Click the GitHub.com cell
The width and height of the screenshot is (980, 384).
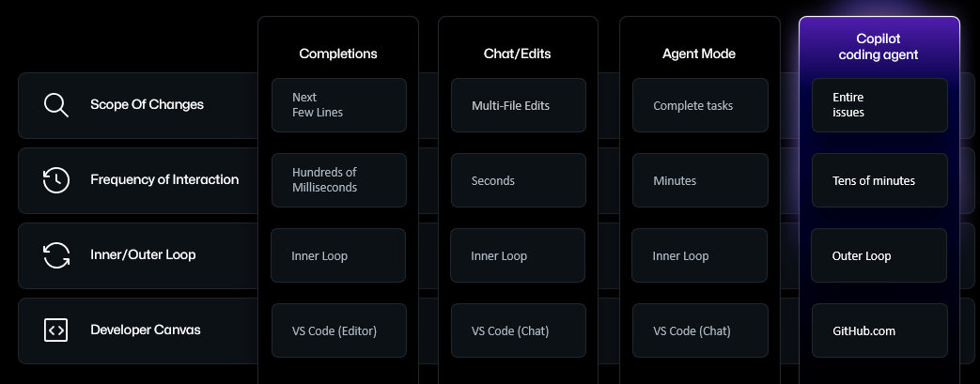point(879,330)
